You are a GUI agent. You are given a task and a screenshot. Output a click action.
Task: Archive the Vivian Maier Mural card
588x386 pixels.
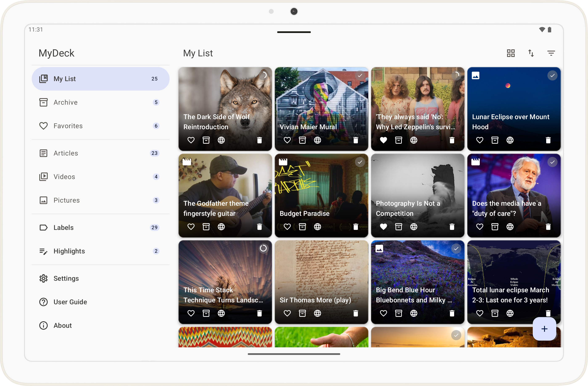302,140
